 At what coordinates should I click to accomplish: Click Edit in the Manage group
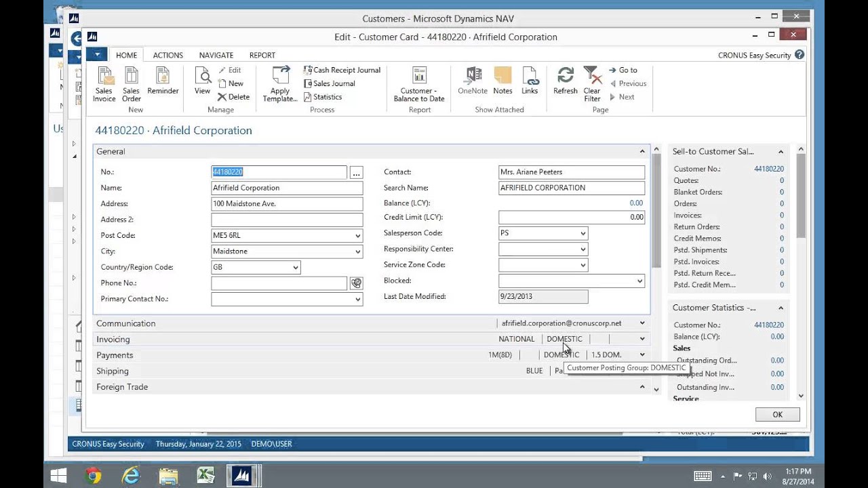(x=229, y=70)
